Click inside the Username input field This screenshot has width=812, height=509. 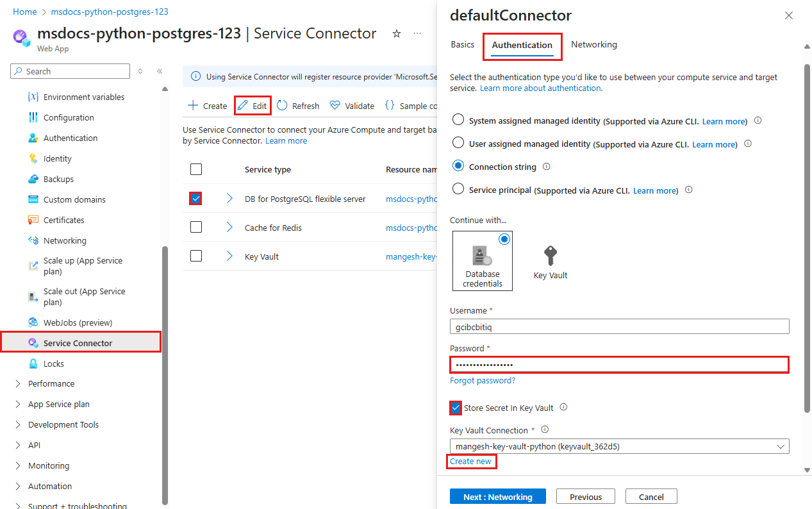click(x=618, y=326)
